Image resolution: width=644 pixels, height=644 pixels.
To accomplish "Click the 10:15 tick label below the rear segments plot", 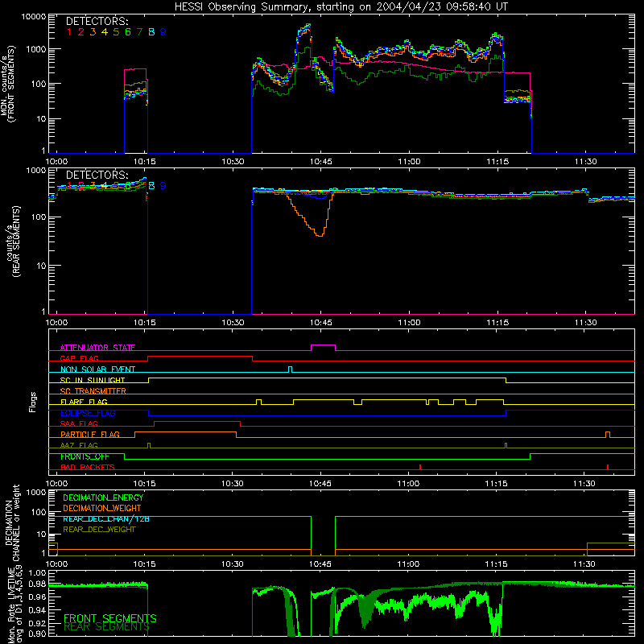I will pyautogui.click(x=144, y=323).
